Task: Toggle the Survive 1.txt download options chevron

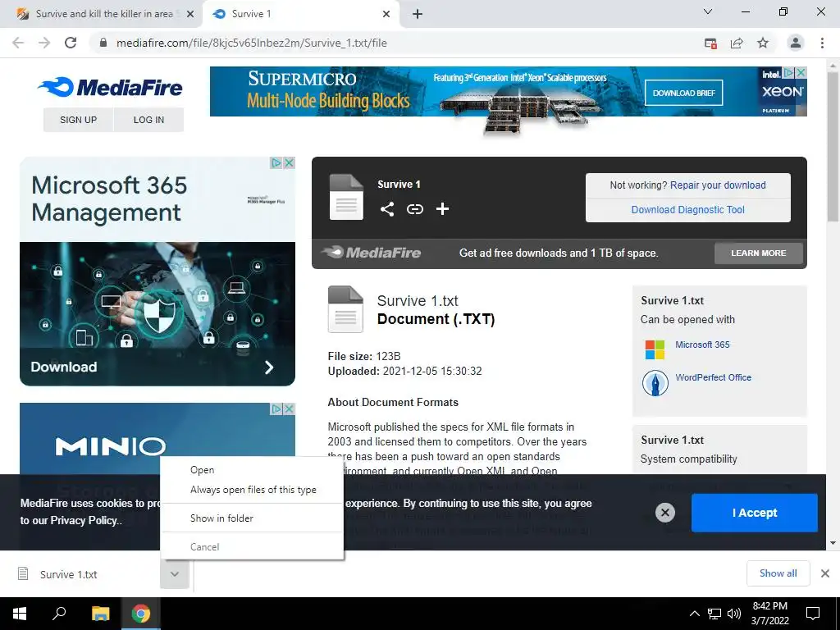Action: (175, 573)
